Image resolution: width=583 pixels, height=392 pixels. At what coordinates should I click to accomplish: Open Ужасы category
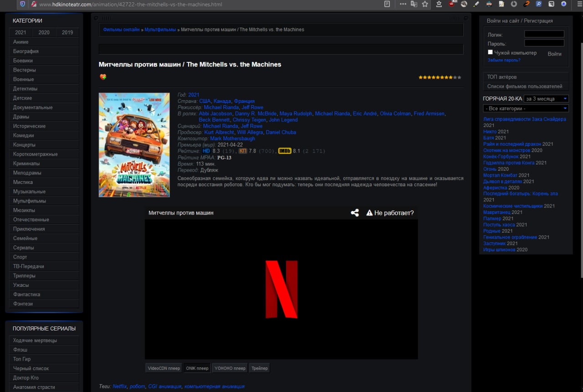[x=44, y=285]
